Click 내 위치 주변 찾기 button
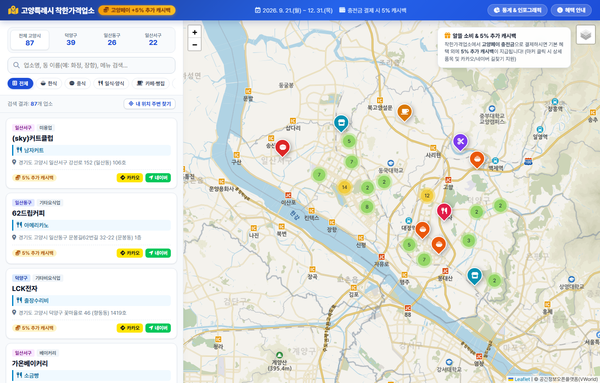The height and width of the screenshot is (383, 600). (150, 104)
